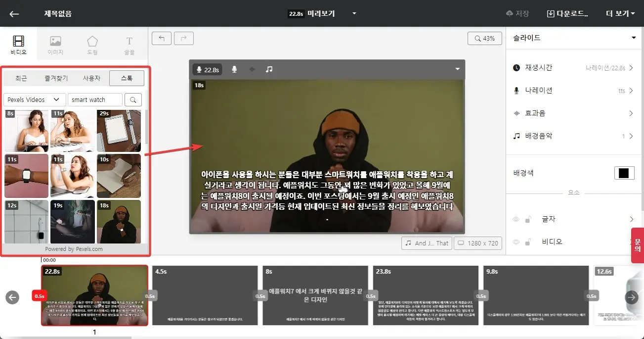Click the sound effect waveform icon above canvas
The image size is (644, 339).
click(252, 70)
